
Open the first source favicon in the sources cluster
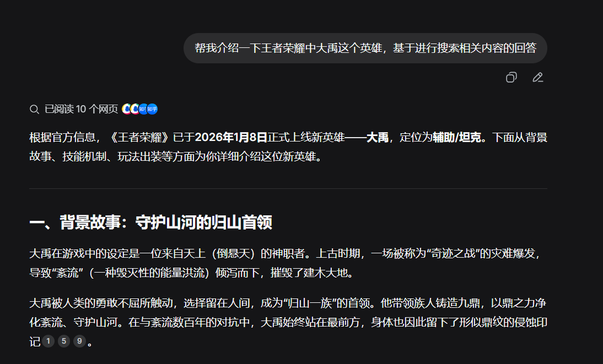(x=127, y=109)
